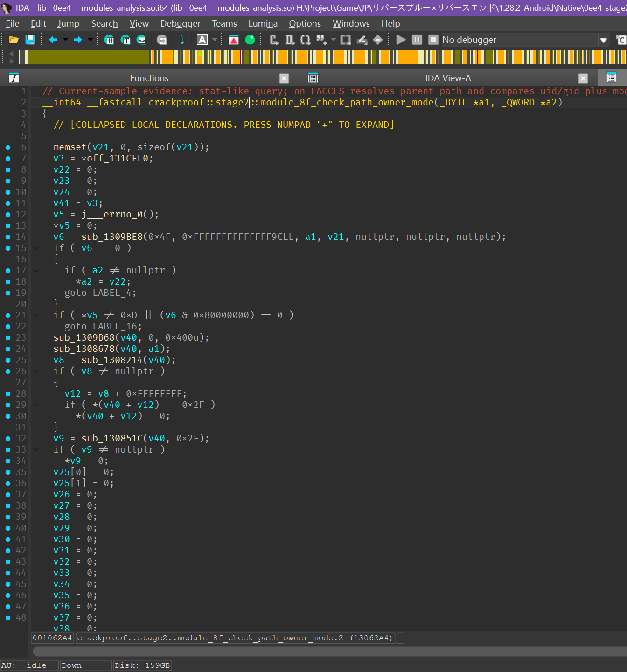Toggle breakpoint dot on line 21
The height and width of the screenshot is (672, 627).
[x=8, y=315]
